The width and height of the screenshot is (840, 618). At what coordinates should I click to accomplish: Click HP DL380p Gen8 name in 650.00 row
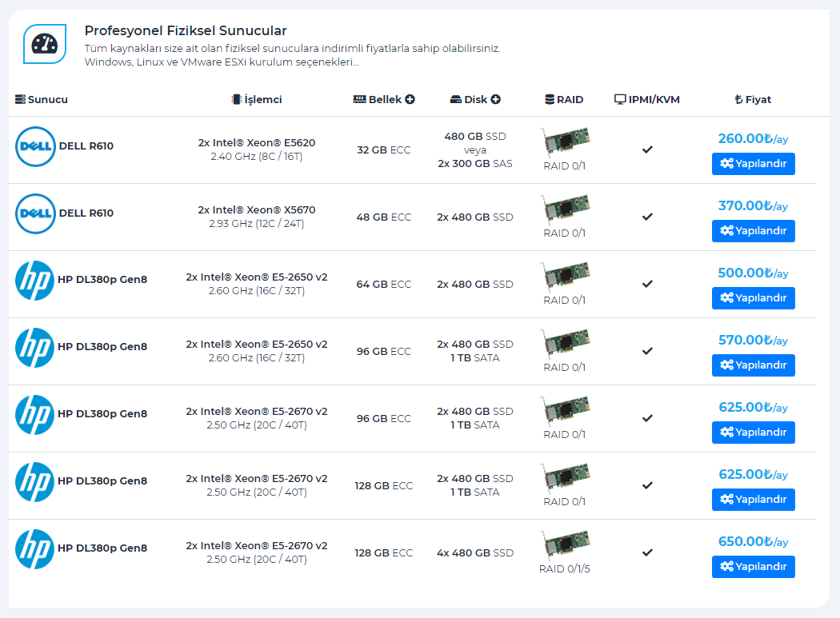click(102, 548)
